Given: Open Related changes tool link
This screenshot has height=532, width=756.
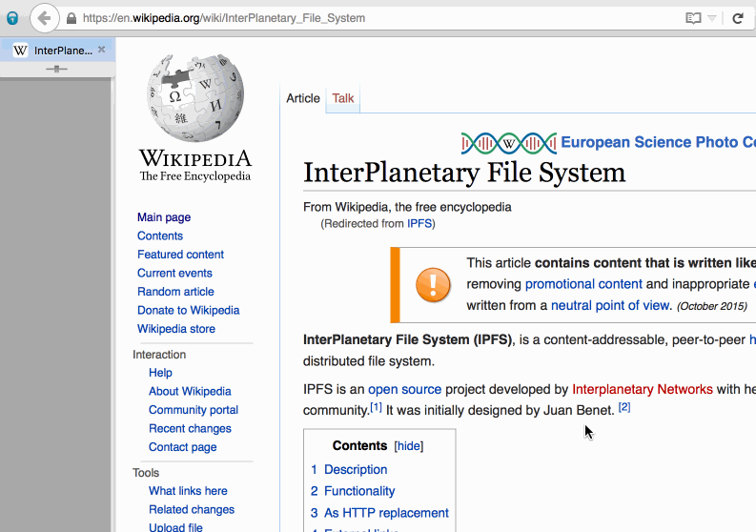Looking at the screenshot, I should [x=192, y=509].
